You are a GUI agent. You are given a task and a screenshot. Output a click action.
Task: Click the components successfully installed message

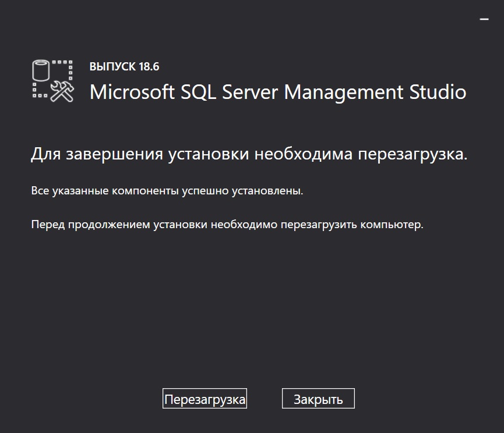coord(167,191)
